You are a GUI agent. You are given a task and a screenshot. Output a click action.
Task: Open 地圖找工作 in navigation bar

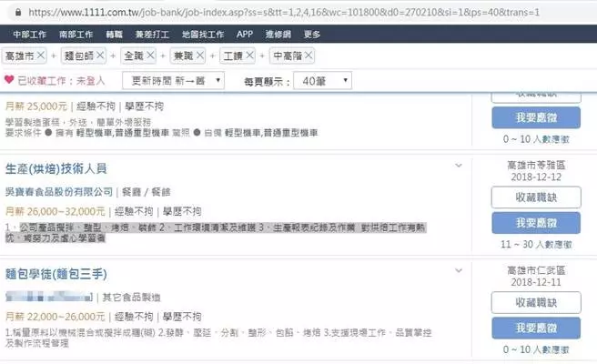[x=203, y=35]
